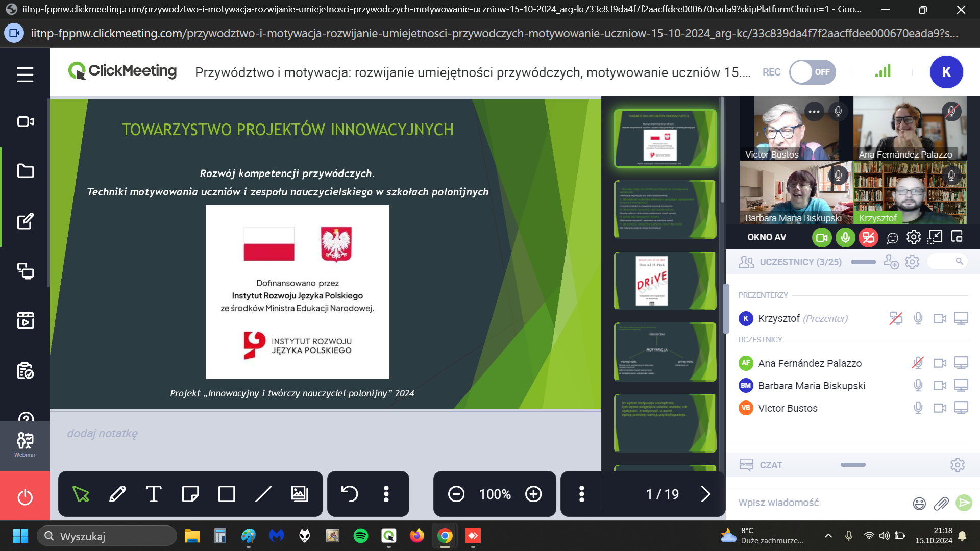Viewport: 980px width, 551px height.
Task: Open the hamburger menu in left sidebar
Action: (x=25, y=74)
